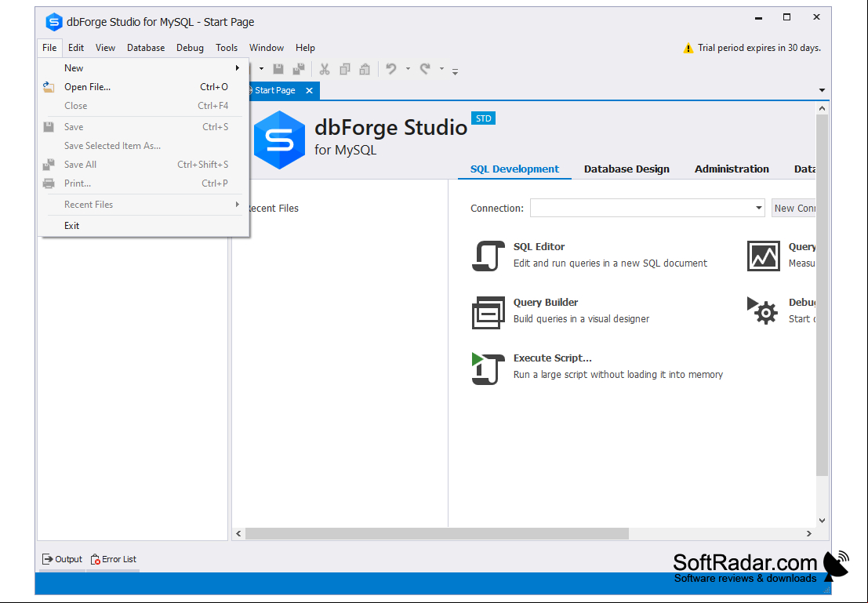Click the Copy toolbar icon

(345, 69)
